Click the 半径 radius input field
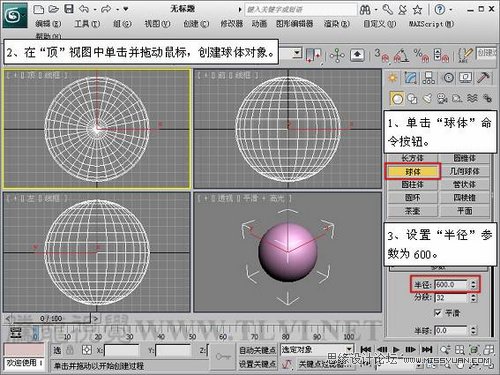500x375 pixels. [x=451, y=284]
